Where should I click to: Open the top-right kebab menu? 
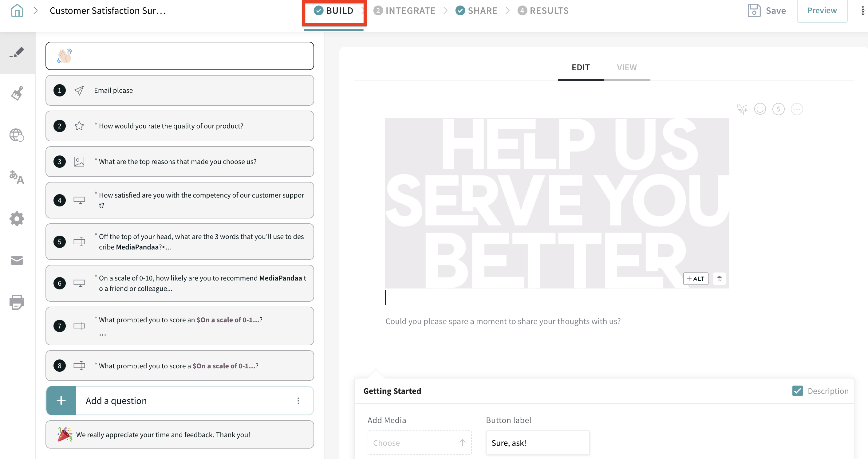point(862,11)
